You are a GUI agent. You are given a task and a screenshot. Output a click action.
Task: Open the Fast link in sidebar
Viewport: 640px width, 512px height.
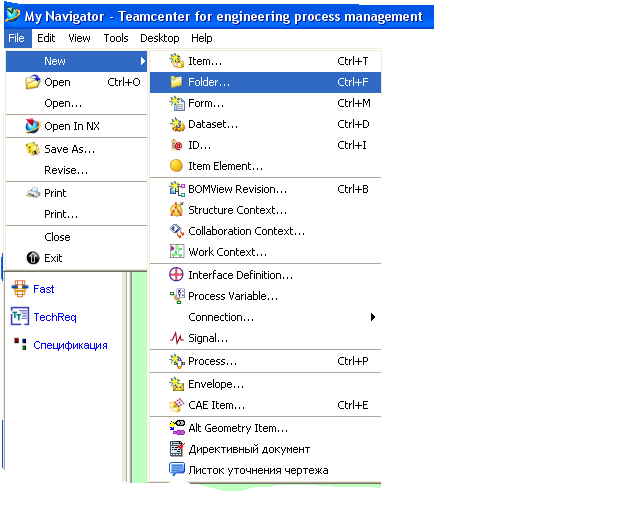click(44, 289)
